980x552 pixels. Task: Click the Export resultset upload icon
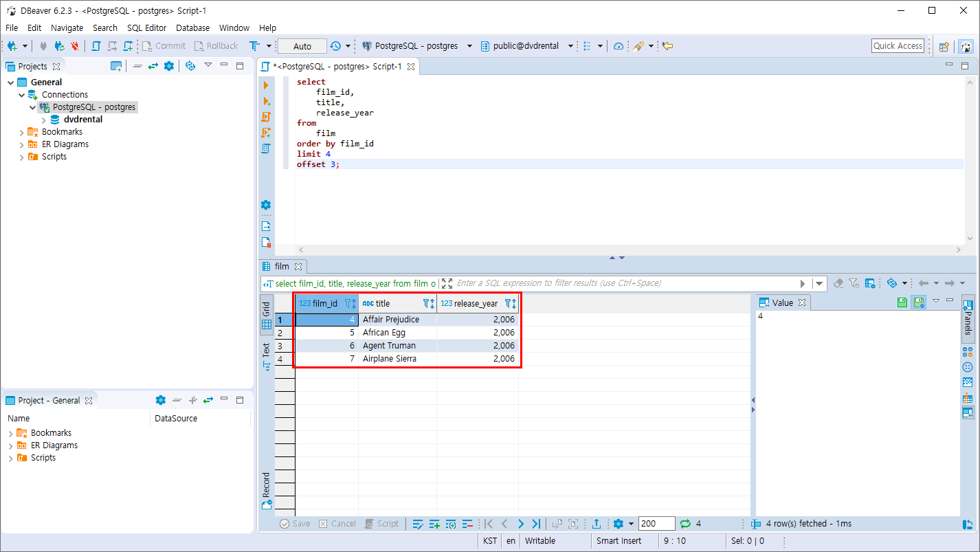point(597,524)
